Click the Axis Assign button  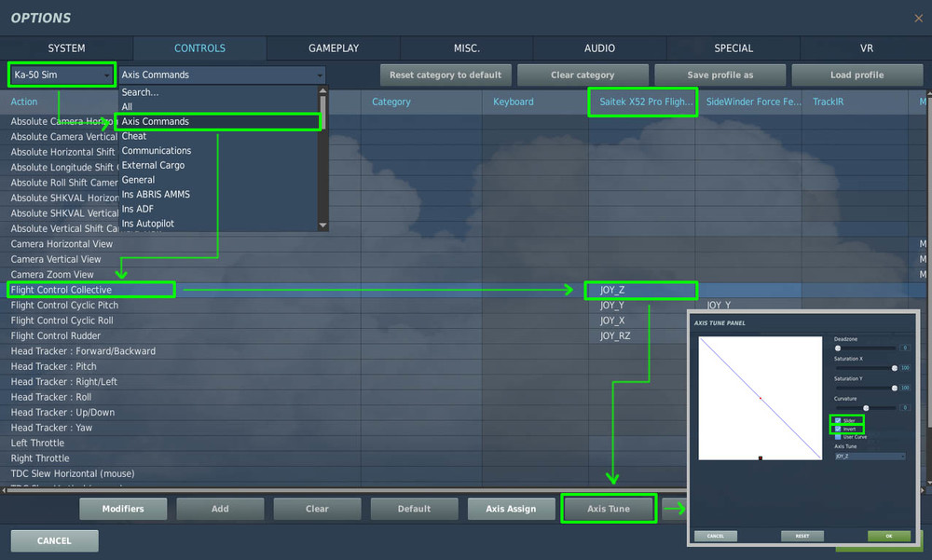point(511,509)
